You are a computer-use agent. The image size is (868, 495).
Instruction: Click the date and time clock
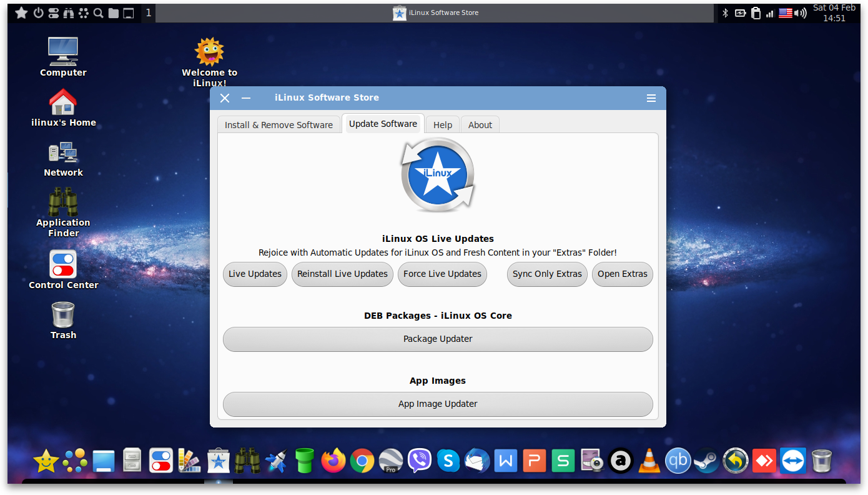point(834,12)
